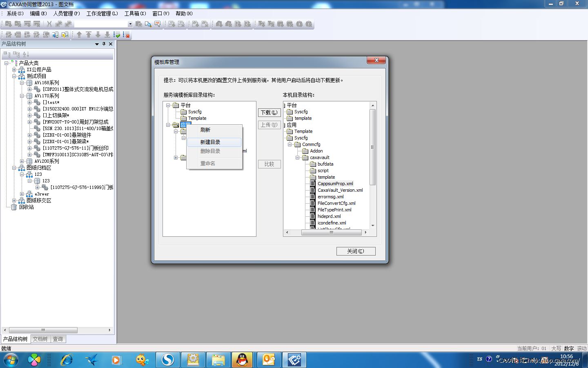Expand the IT公司产品 node
This screenshot has width=588, height=368.
click(x=14, y=70)
